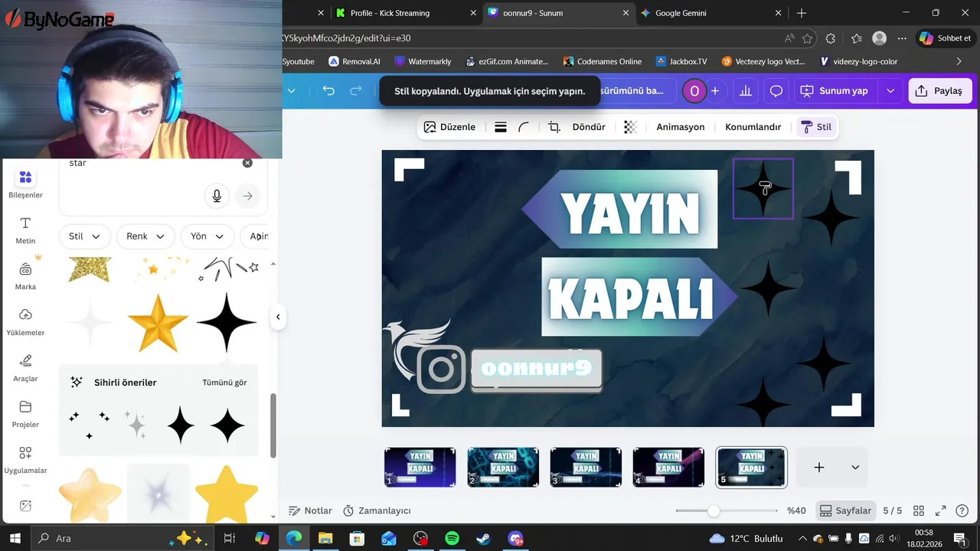Show more bookmarks chevron
Screen dimensions: 980x551
click(959, 61)
